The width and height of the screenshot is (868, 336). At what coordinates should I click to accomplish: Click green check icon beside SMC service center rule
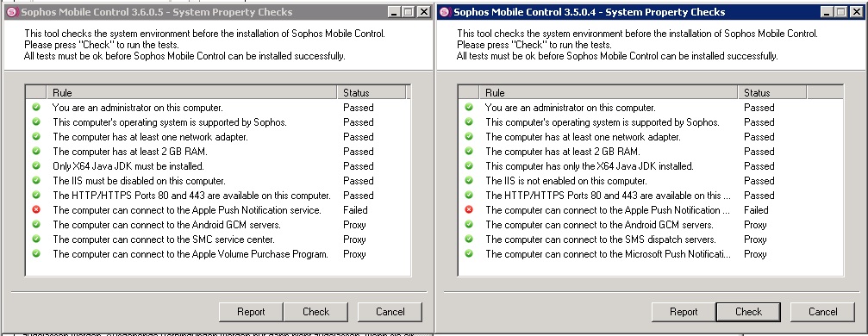[x=36, y=239]
